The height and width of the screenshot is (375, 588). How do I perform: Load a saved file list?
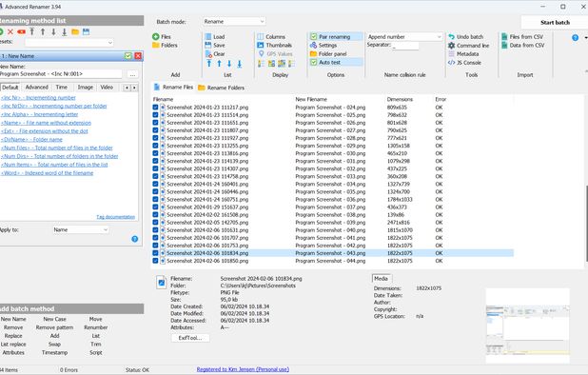(x=215, y=37)
